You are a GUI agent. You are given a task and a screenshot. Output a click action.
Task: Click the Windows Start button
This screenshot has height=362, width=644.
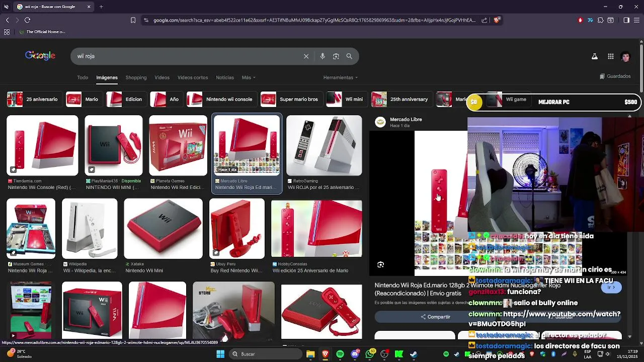[220, 354]
